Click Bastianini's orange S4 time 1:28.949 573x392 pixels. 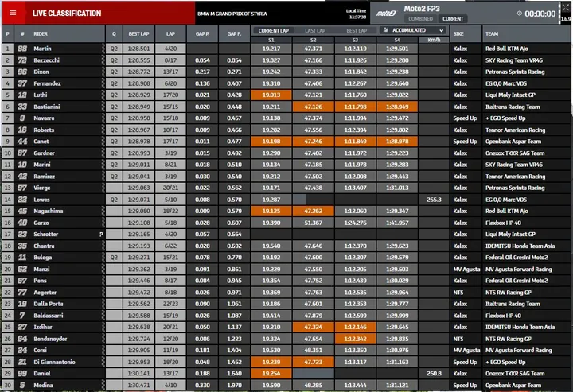click(397, 107)
